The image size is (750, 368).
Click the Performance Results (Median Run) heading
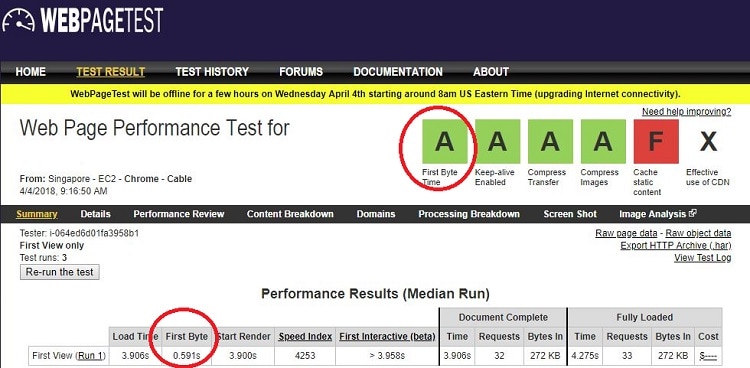375,293
